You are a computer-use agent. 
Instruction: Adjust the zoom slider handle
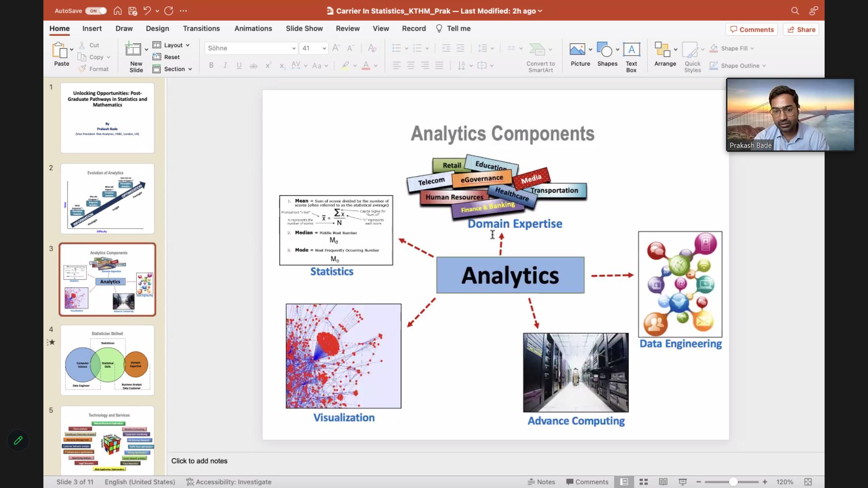pyautogui.click(x=733, y=482)
